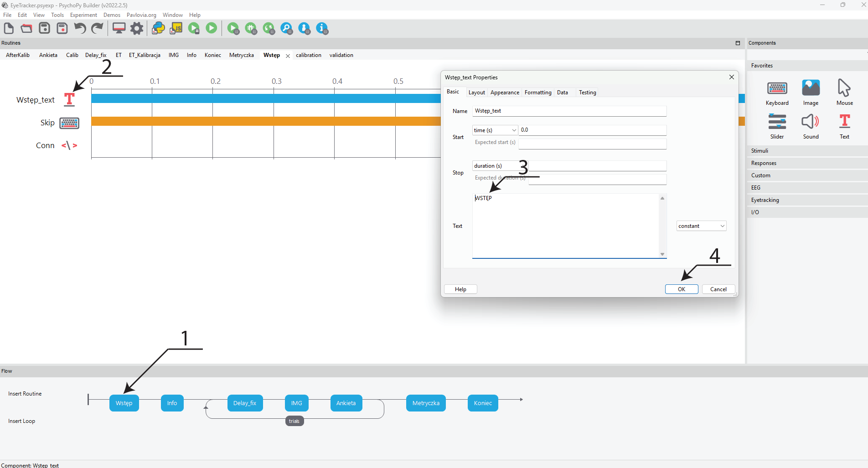Image resolution: width=868 pixels, height=468 pixels.
Task: Open experiment settings gear icon
Action: pyautogui.click(x=137, y=29)
